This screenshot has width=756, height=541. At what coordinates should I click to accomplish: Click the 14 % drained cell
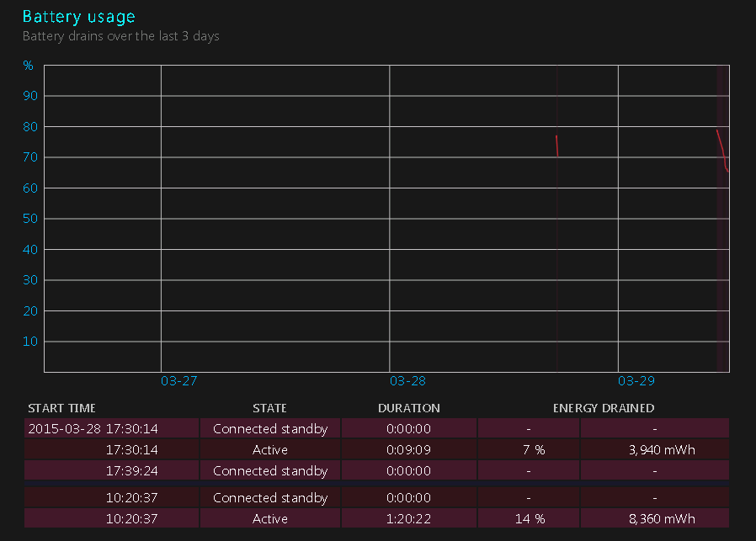pos(529,518)
